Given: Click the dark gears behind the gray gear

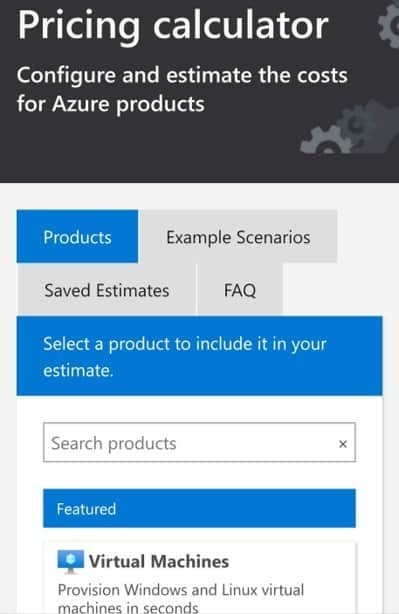Looking at the screenshot, I should point(368,125).
